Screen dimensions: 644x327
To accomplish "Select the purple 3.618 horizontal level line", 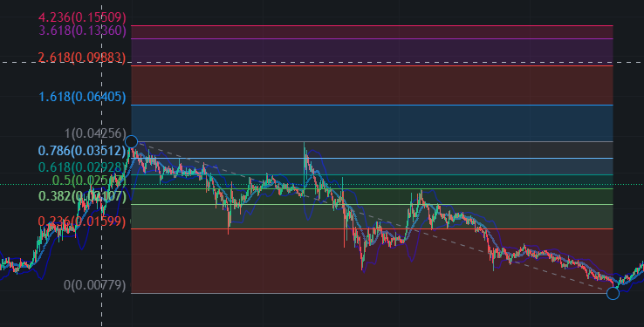I will 372,38.
